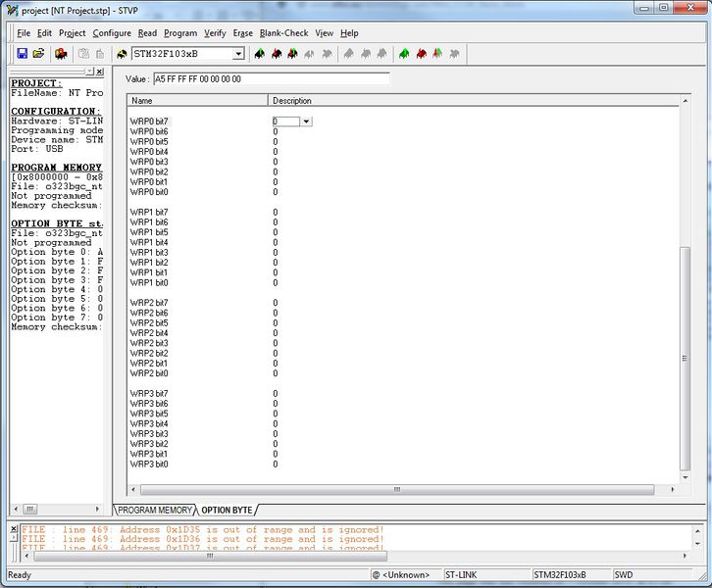Click the Program current tab toolbar icon
The image size is (712, 588).
tap(277, 53)
